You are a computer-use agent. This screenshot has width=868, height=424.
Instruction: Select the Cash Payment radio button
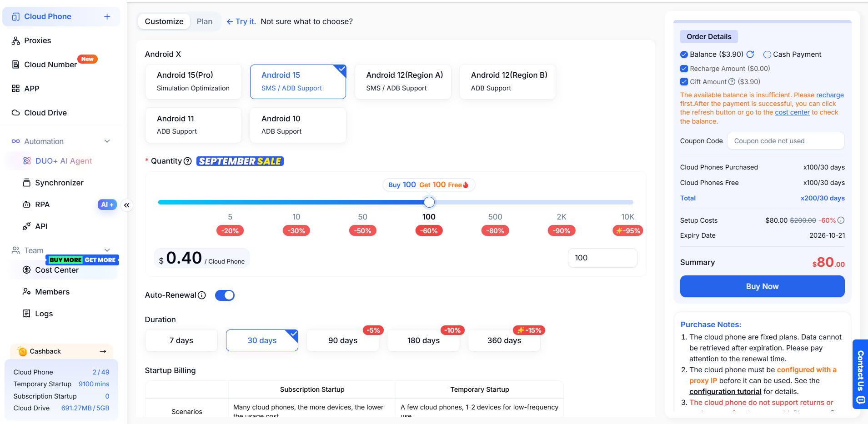point(767,55)
